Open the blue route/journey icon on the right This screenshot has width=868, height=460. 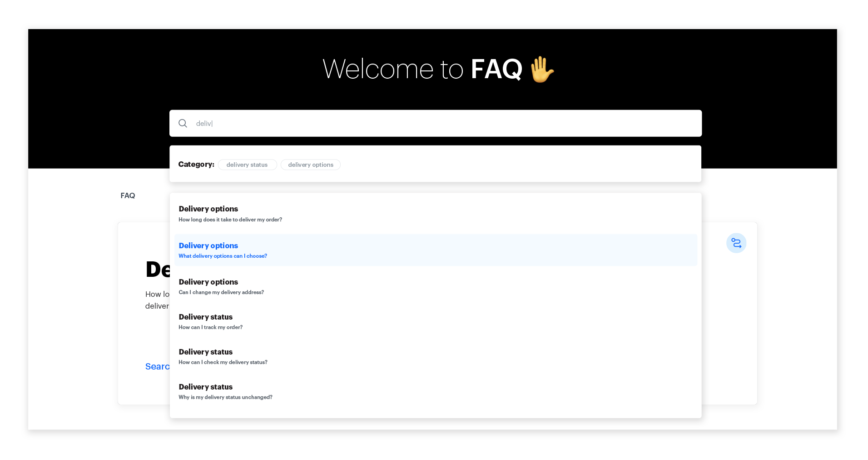point(736,243)
